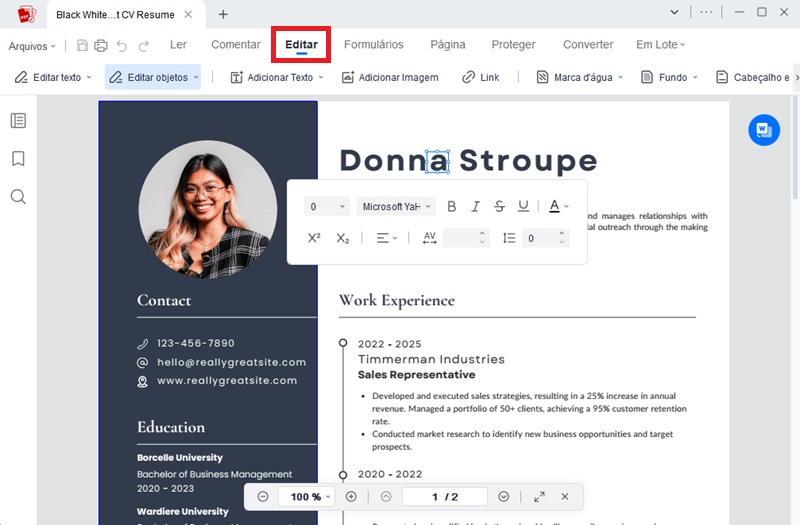
Task: Click the Editar objetos button
Action: [153, 77]
